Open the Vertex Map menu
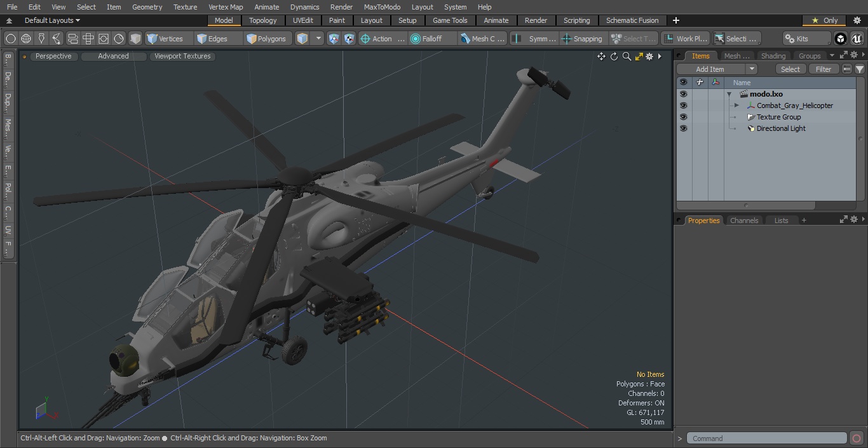Image resolution: width=868 pixels, height=448 pixels. pos(226,7)
